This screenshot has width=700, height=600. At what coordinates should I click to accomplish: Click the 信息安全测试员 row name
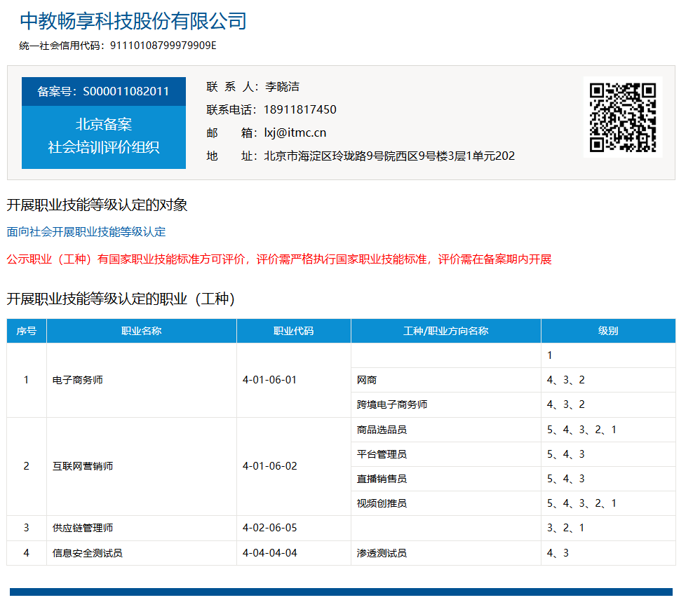[x=88, y=553]
